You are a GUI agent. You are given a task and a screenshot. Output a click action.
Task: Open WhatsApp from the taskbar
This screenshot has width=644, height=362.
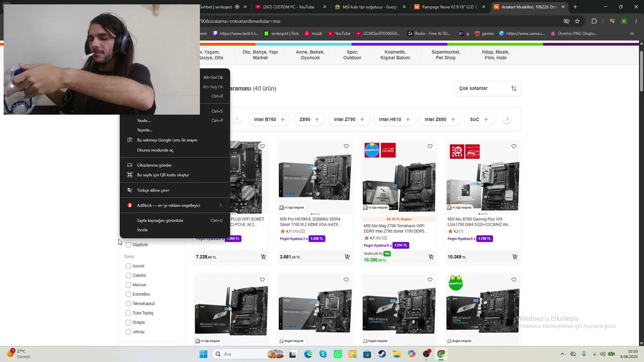pos(338,354)
